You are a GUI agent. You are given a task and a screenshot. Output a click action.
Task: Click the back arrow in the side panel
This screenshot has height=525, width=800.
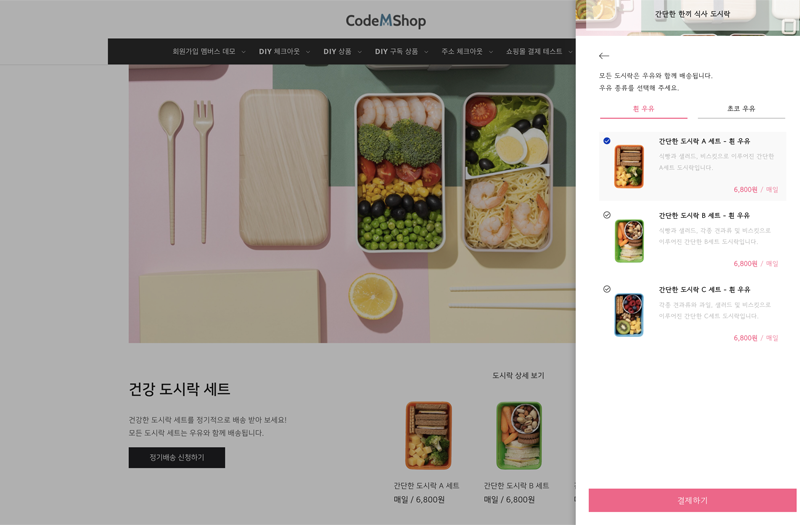pos(604,56)
